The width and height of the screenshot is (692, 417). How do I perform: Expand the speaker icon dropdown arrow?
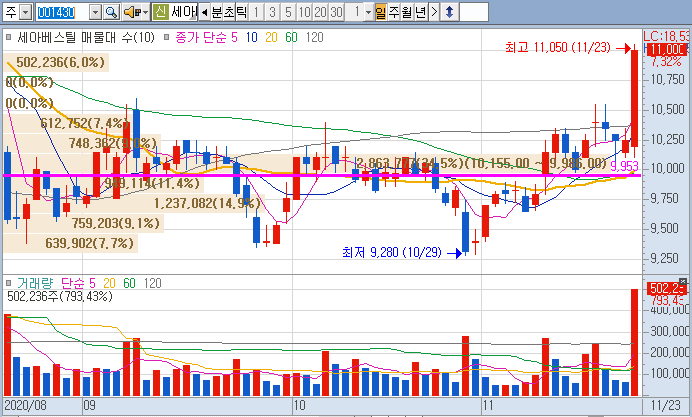coord(145,12)
